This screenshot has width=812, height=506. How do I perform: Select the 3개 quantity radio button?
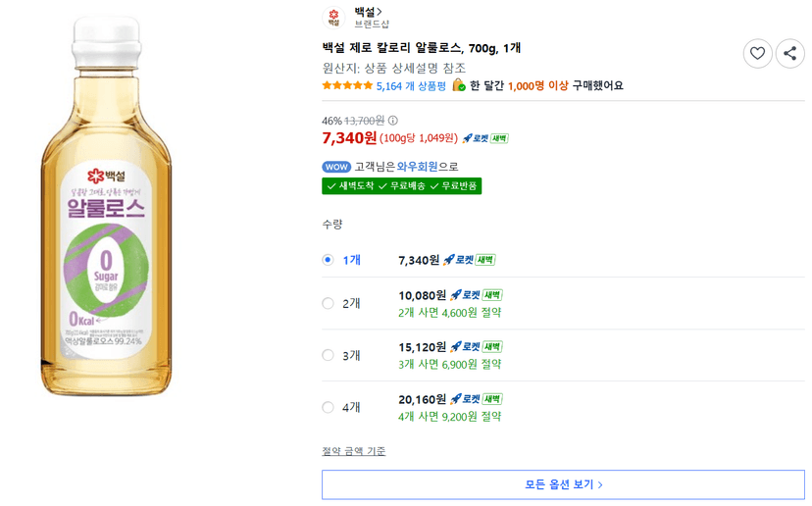click(328, 355)
